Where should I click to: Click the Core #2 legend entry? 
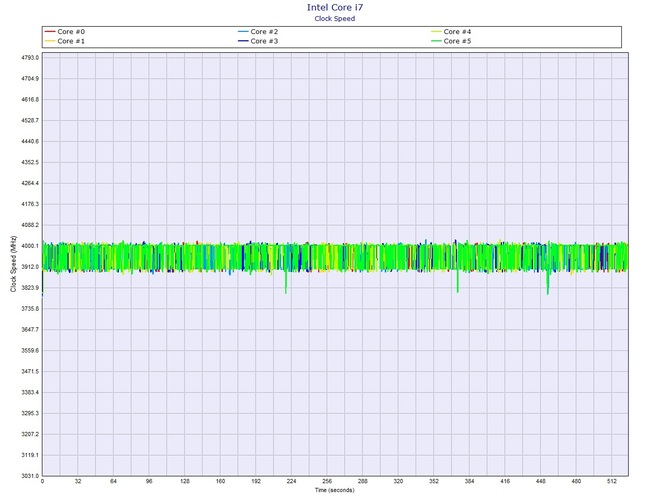tap(258, 32)
